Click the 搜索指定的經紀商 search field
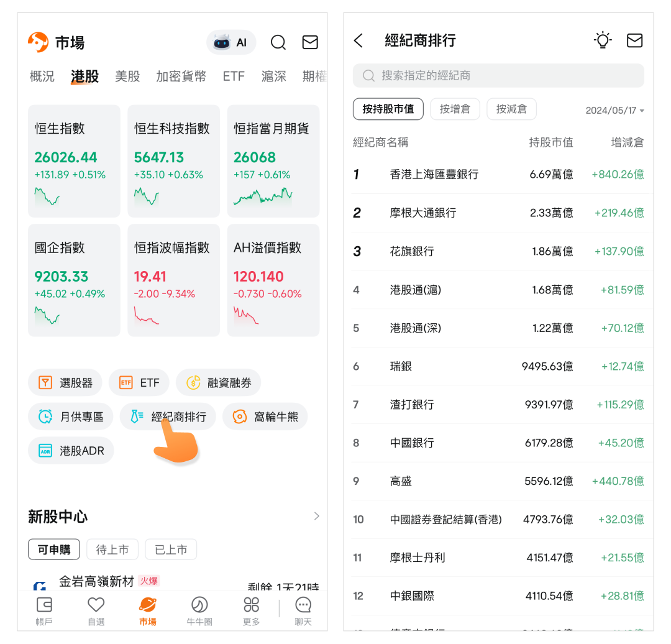This screenshot has width=671, height=644. [x=498, y=76]
